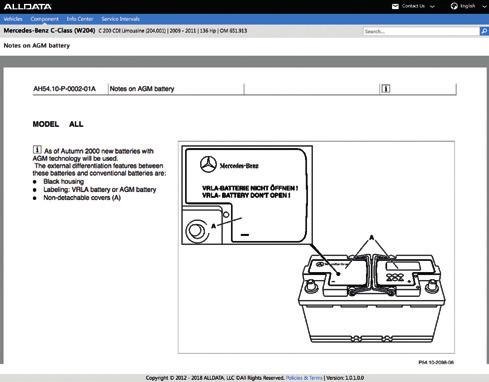Click the 'C 200 CDI Limousine' vehicle details text
Viewport: 489px width, 382px height.
click(x=173, y=31)
